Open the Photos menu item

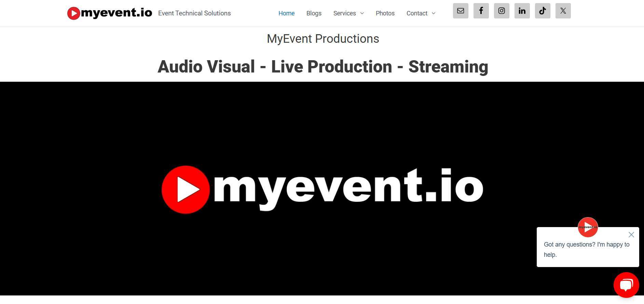(385, 13)
